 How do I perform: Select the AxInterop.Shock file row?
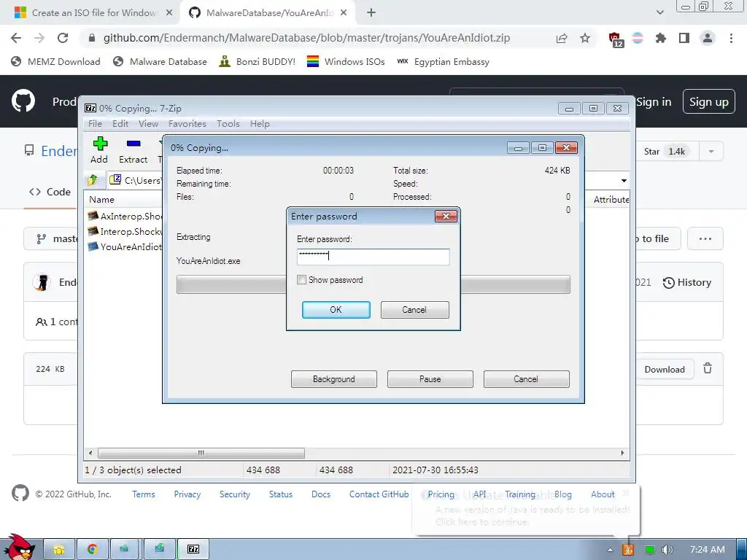[125, 216]
